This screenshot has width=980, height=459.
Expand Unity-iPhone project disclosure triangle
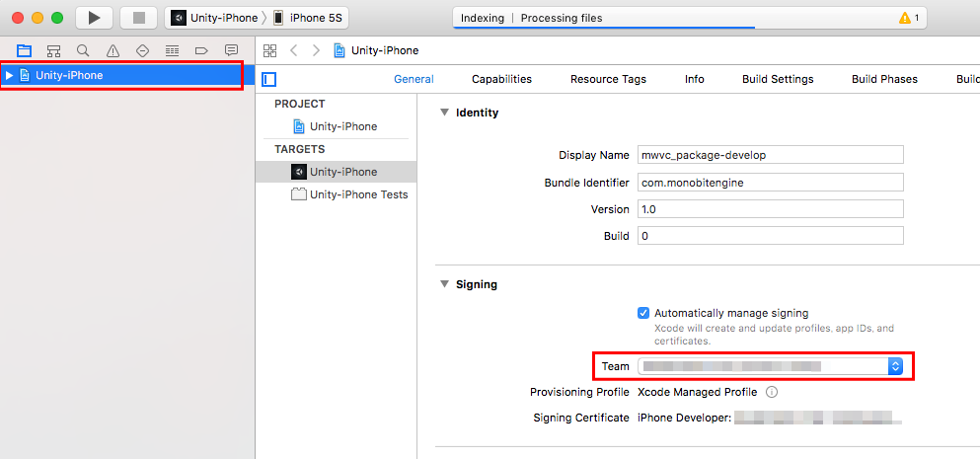click(9, 76)
